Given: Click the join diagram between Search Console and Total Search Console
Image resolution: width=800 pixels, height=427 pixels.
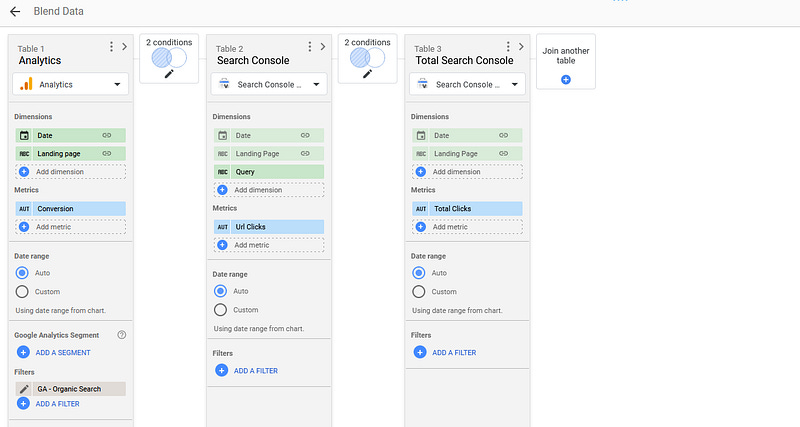Looking at the screenshot, I should tap(367, 58).
